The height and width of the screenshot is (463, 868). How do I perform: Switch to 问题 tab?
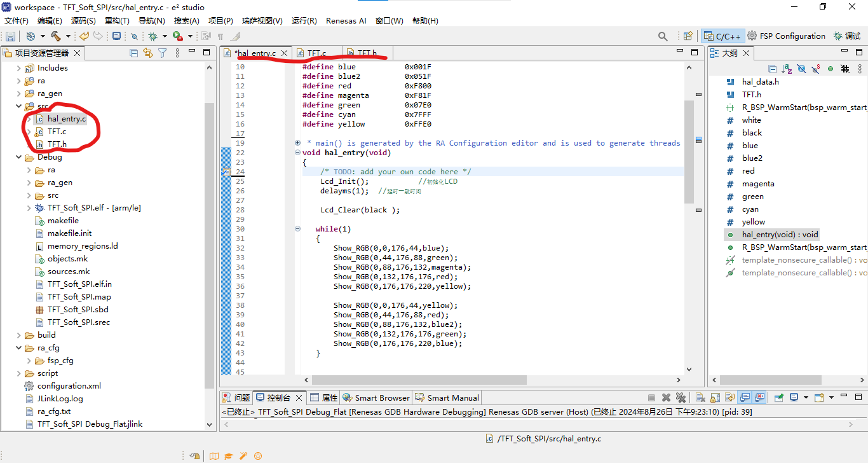(x=236, y=397)
